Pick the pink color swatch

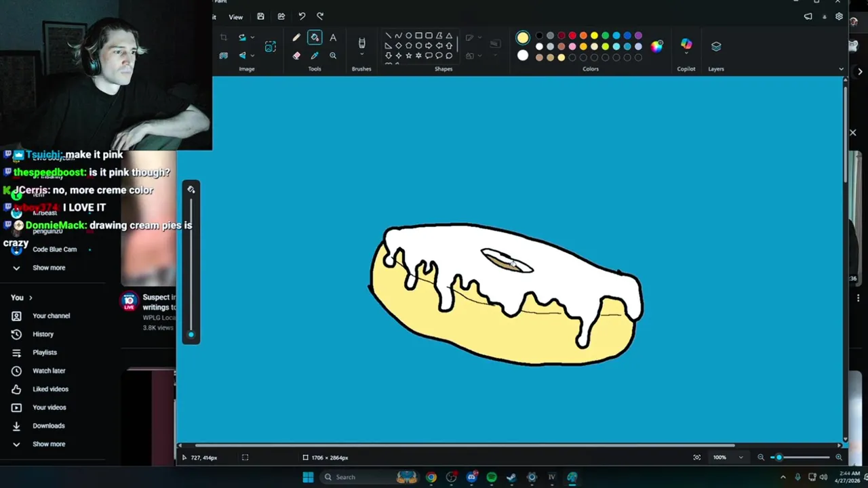click(x=572, y=47)
